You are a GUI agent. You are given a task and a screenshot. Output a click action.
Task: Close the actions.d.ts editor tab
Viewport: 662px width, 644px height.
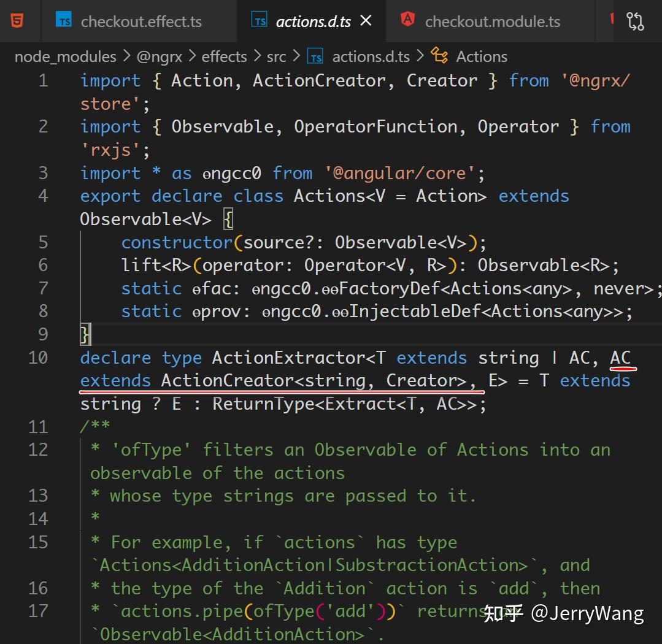coord(366,20)
